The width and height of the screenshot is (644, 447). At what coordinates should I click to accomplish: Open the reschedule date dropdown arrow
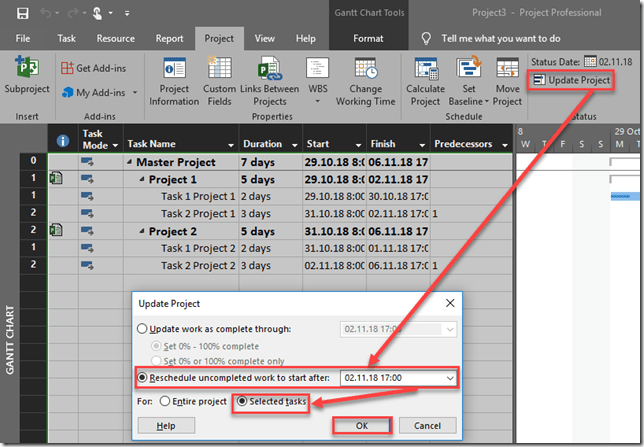(448, 378)
